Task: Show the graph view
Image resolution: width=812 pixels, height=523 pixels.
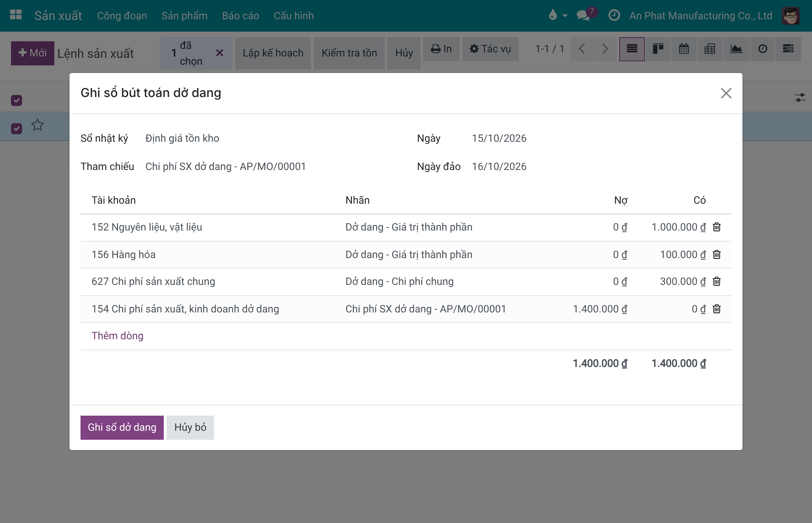Action: tap(736, 49)
